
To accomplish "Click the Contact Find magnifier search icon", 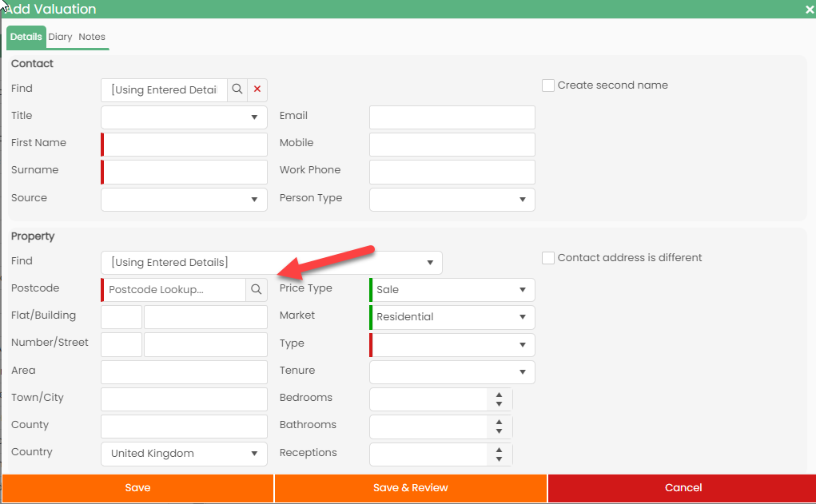I will coord(237,89).
